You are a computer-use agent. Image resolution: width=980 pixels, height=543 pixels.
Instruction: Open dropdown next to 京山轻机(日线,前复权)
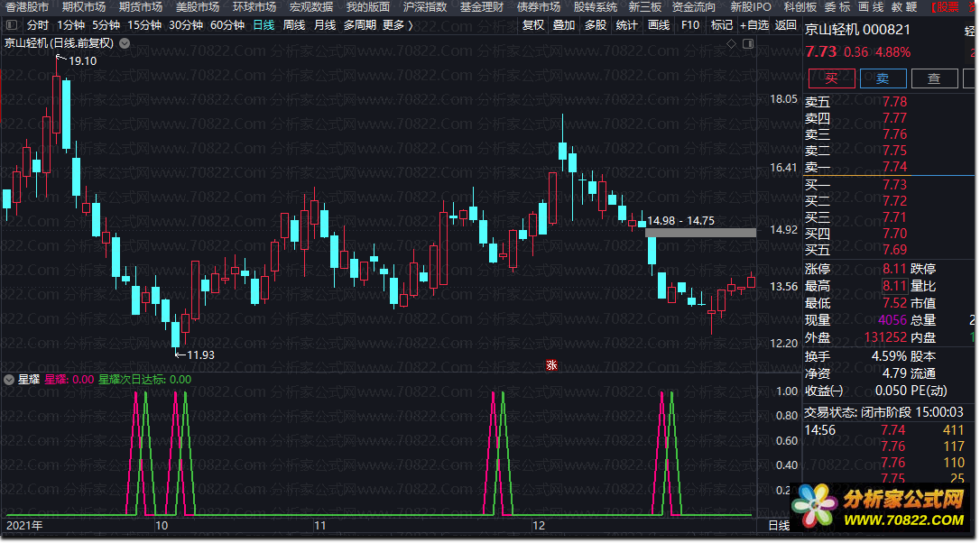coord(125,43)
